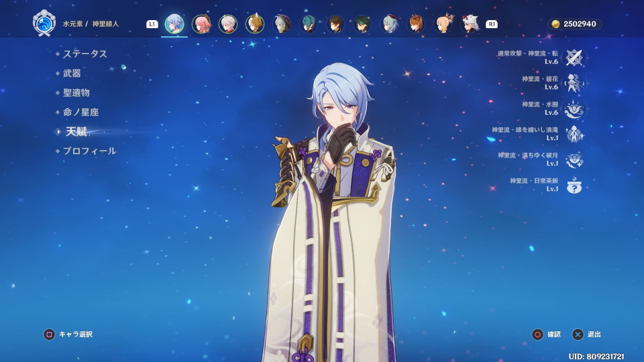
Task: Open the normal attack sword talent icon
Action: 574,58
